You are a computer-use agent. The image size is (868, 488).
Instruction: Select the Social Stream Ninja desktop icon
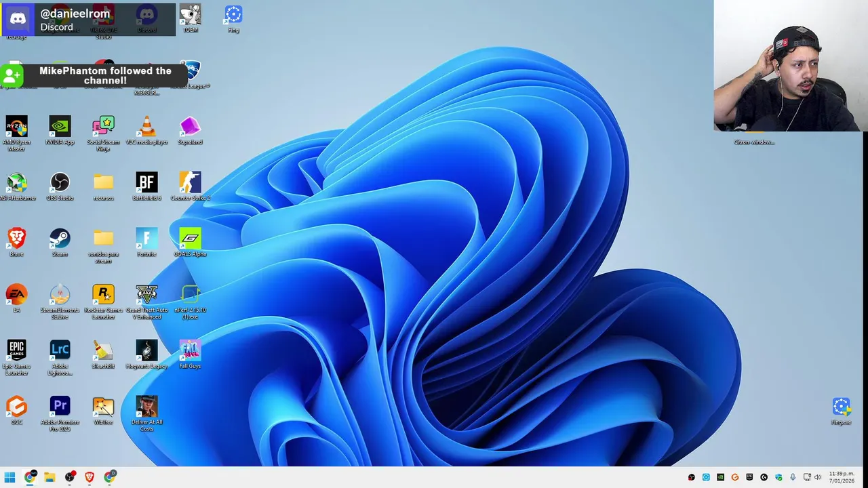point(103,134)
